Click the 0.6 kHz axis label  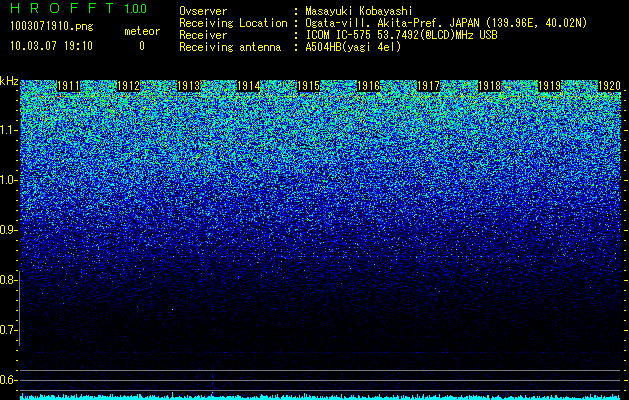(x=8, y=380)
